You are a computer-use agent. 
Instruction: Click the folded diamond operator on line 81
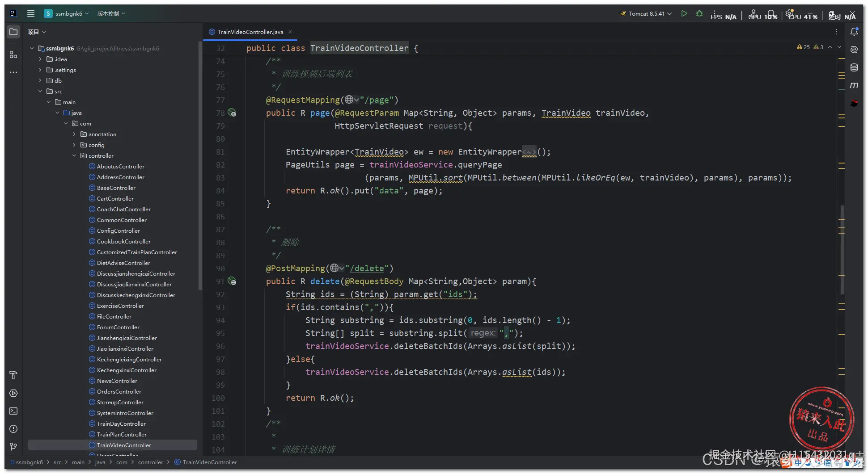[x=529, y=152]
